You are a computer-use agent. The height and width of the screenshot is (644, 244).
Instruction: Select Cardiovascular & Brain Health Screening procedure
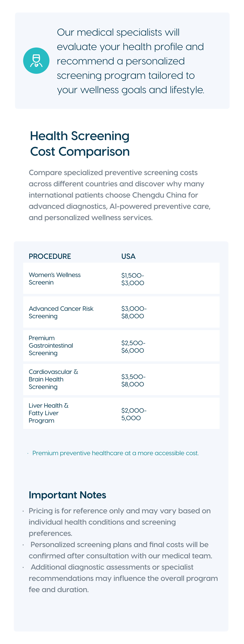[53, 379]
